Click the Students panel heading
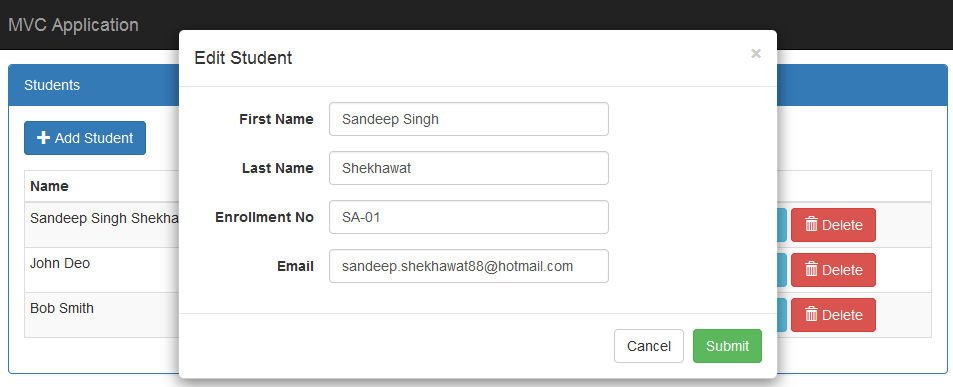 pyautogui.click(x=478, y=85)
